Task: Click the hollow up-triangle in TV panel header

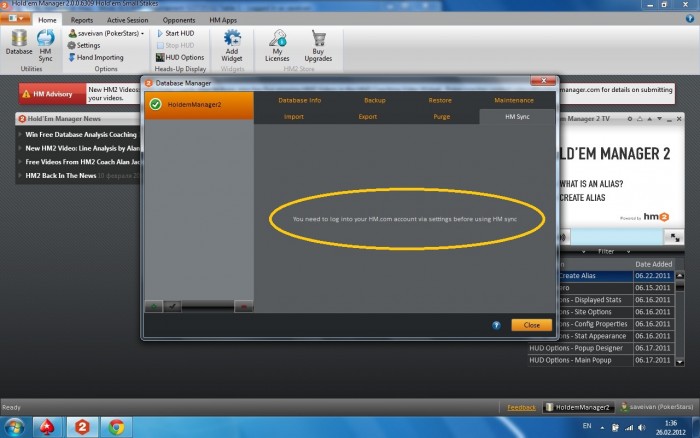Action: coord(640,119)
